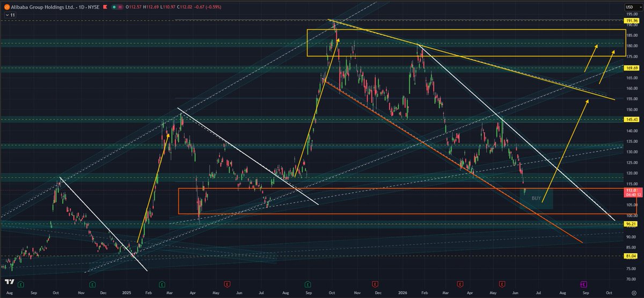This screenshot has width=644, height=298.
Task: Open the Alibaba Group Holdings symbol title
Action: [55, 8]
